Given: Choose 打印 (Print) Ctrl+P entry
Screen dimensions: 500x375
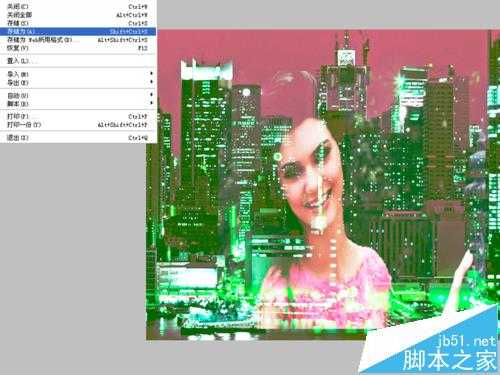Looking at the screenshot, I should (x=78, y=117).
